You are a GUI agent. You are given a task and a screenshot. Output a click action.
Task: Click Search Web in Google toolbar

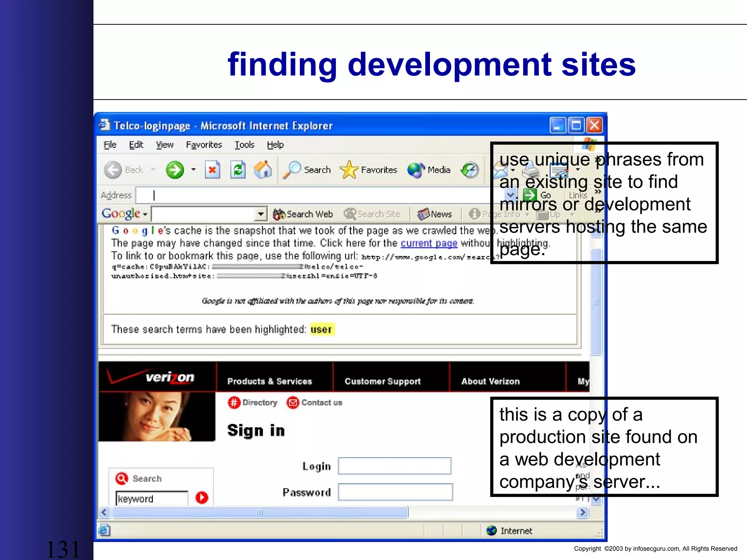point(303,214)
